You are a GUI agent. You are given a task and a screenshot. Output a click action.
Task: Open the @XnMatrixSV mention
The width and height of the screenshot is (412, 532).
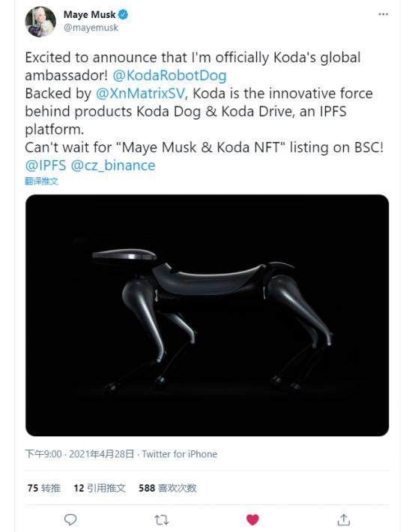coord(141,94)
